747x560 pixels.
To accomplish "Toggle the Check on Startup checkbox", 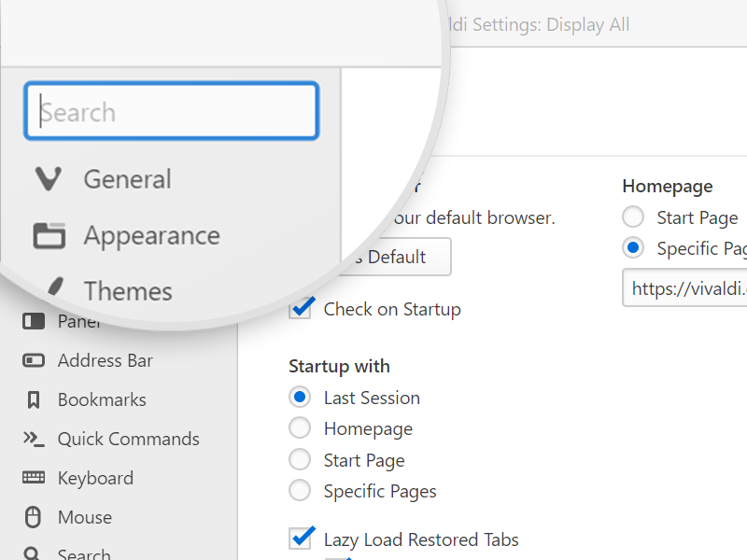I will coord(300,308).
